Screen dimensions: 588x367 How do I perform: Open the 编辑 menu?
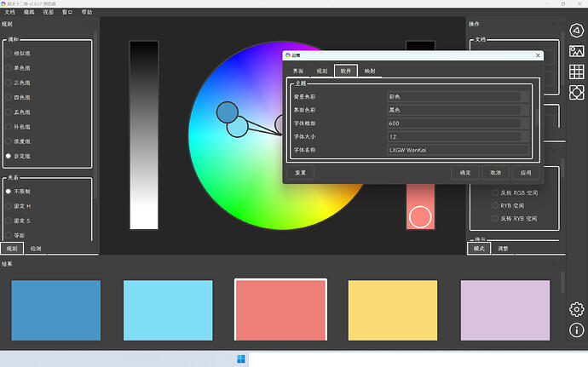pyautogui.click(x=30, y=13)
